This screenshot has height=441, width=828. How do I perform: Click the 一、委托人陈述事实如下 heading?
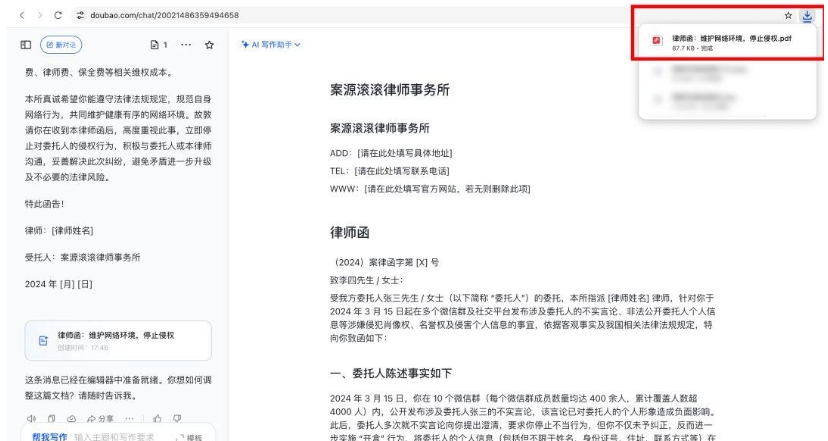click(x=391, y=373)
